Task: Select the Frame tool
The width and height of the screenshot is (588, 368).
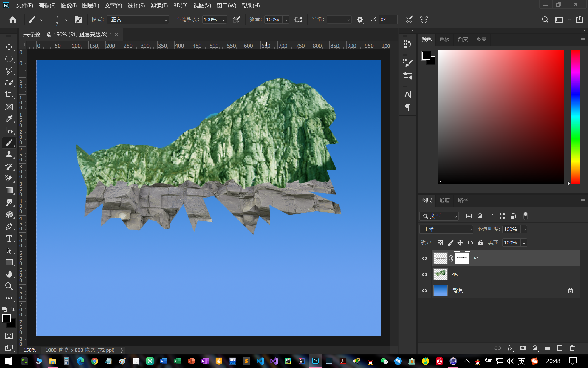Action: click(x=9, y=106)
